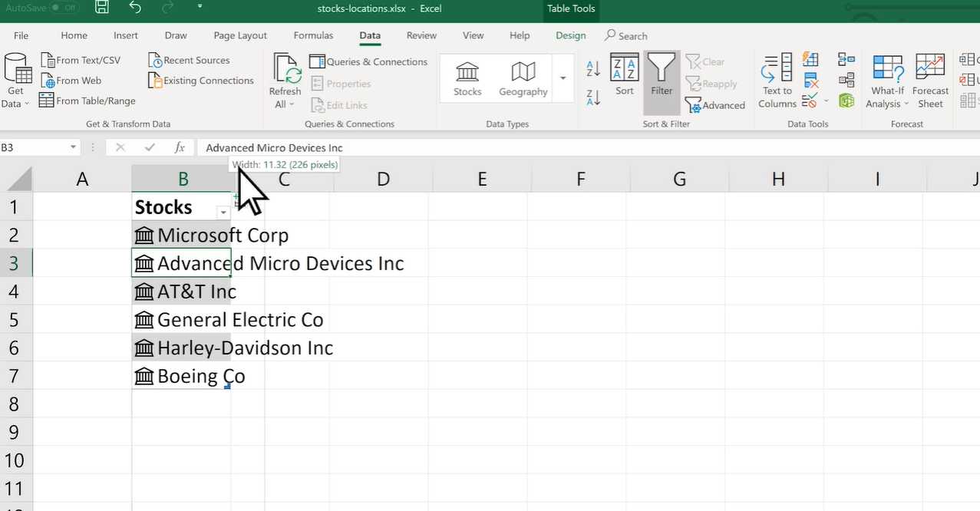980x511 pixels.
Task: Open the Get Data dropdown
Action: (x=15, y=81)
